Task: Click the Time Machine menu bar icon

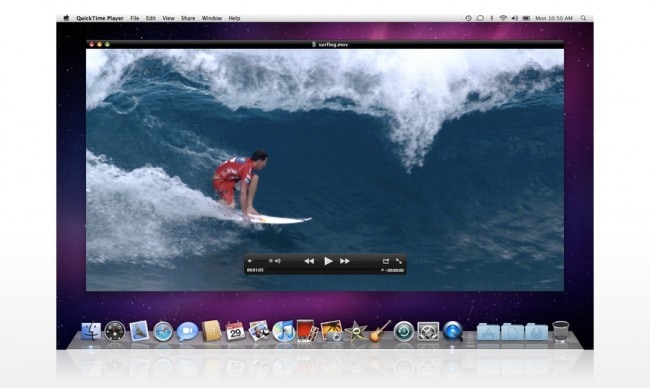Action: coord(468,18)
